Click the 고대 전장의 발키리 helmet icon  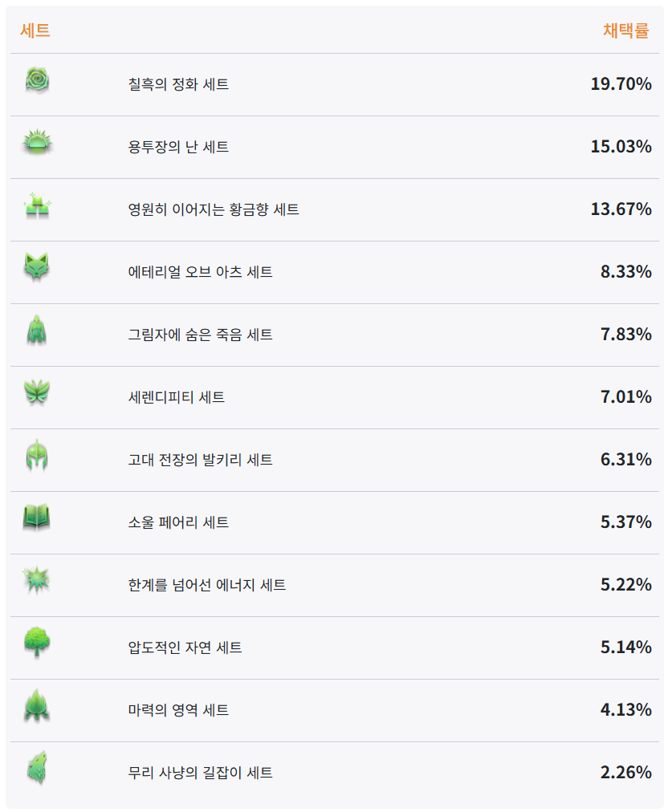[37, 456]
